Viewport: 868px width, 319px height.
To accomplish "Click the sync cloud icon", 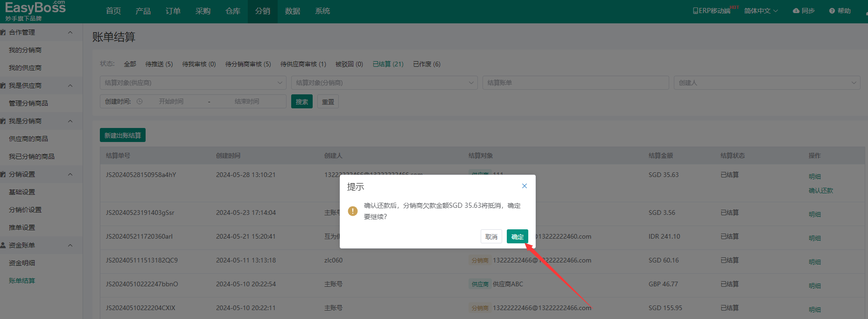I will [x=796, y=11].
